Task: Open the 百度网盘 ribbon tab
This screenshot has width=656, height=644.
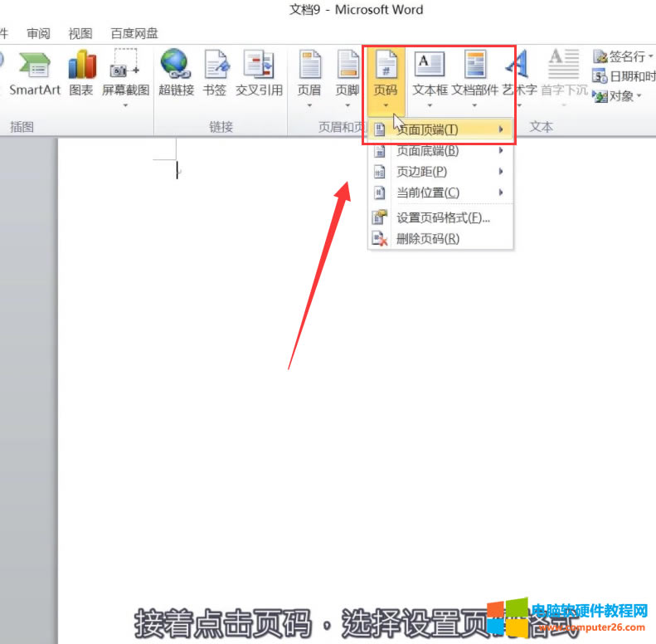Action: click(134, 33)
